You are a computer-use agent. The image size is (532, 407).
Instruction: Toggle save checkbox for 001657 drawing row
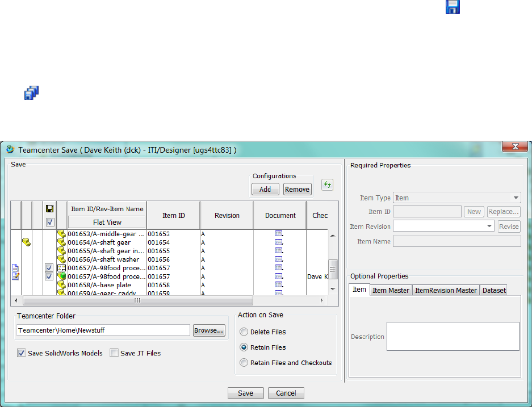point(49,268)
